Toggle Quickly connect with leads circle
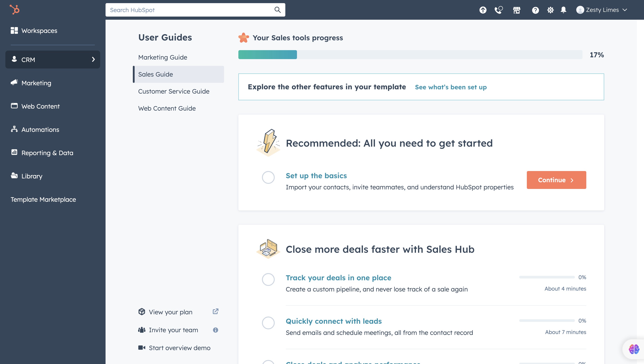The height and width of the screenshot is (364, 644). [268, 323]
